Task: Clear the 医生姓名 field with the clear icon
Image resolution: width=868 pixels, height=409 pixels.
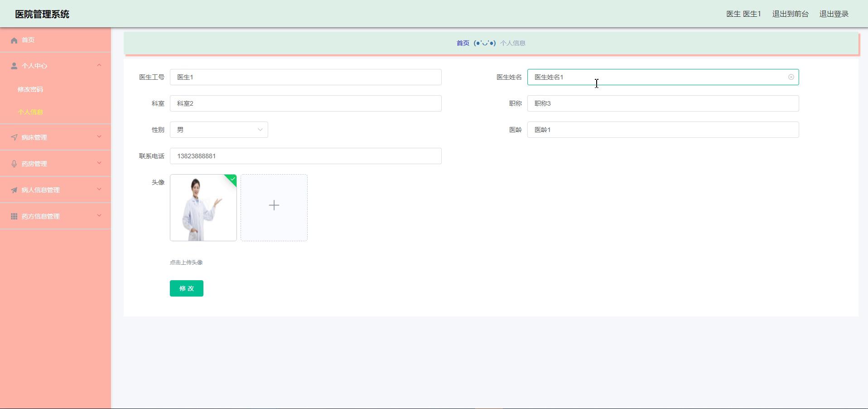Action: click(x=791, y=77)
